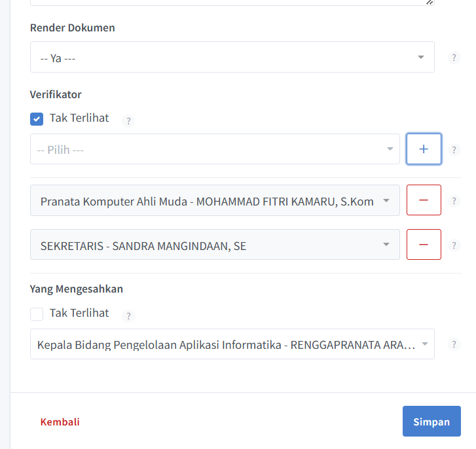Viewport: 476px width, 449px height.
Task: Remove Mohammad Fitri Kamaru verifikator
Action: [424, 200]
